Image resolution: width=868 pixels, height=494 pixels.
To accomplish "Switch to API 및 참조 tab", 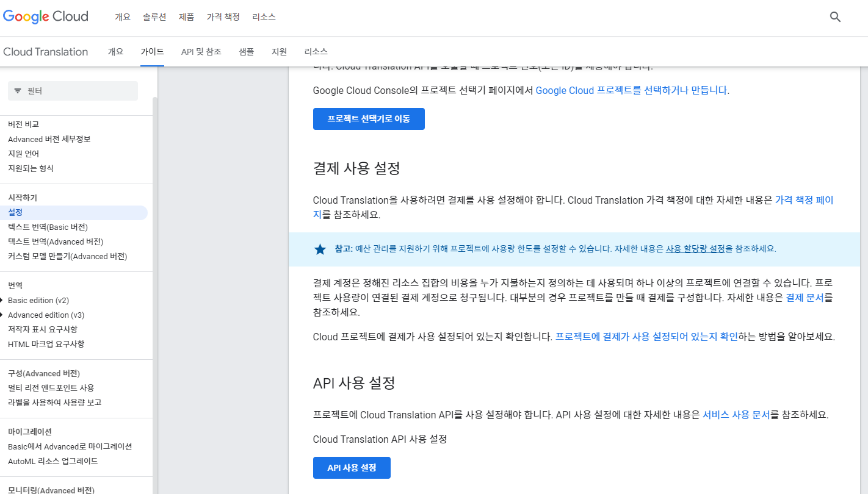I will point(201,52).
